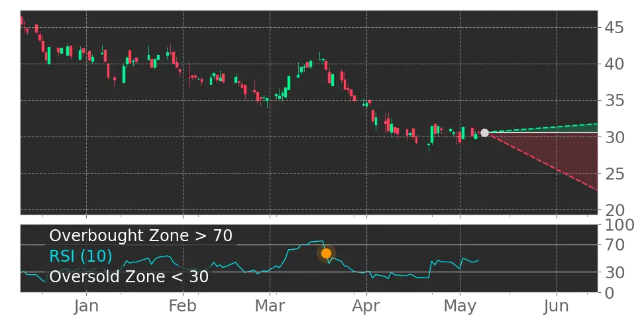Viewport: 644px width, 322px height.
Task: Click the Jun month axis label
Action: pos(557,306)
